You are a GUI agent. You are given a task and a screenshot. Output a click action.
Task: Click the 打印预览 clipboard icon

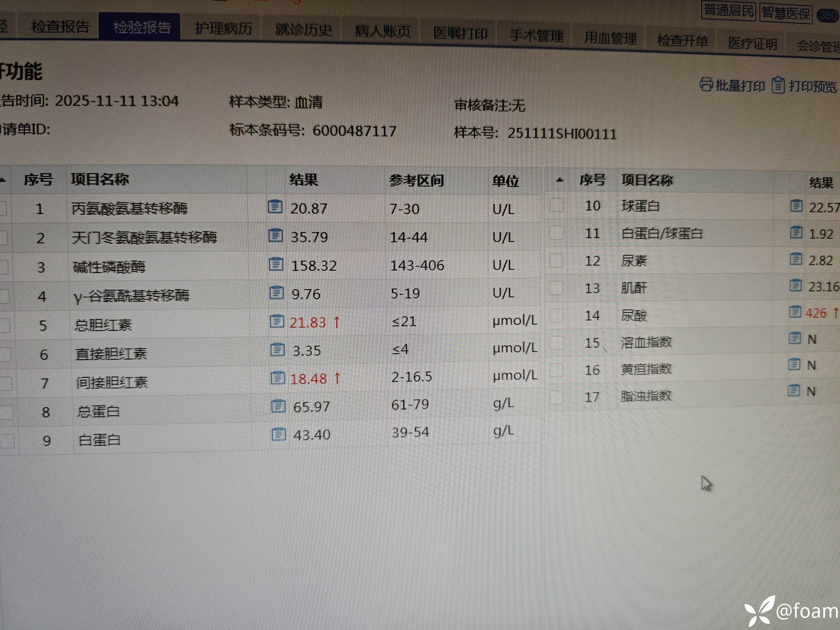click(x=778, y=86)
